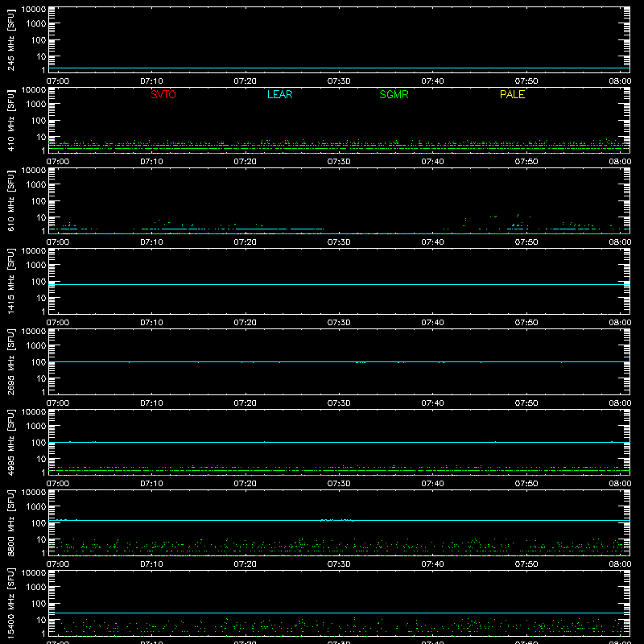
Task: Click the cyan 100 SFU line in 2695 MHz panel
Action: click(x=339, y=361)
